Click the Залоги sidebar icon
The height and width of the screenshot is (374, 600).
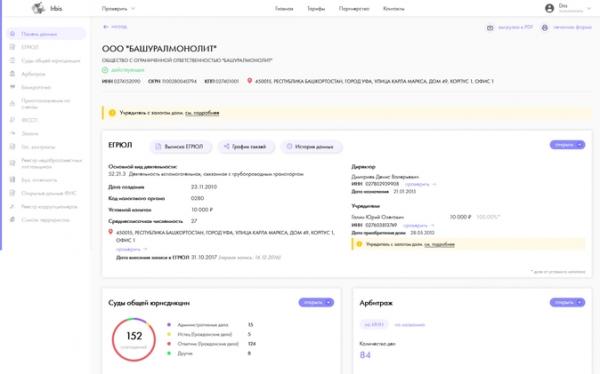coord(12,133)
